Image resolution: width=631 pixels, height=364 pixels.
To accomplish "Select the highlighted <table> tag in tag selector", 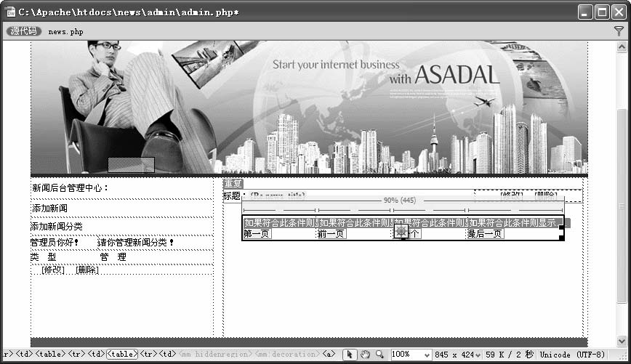I will [x=122, y=354].
